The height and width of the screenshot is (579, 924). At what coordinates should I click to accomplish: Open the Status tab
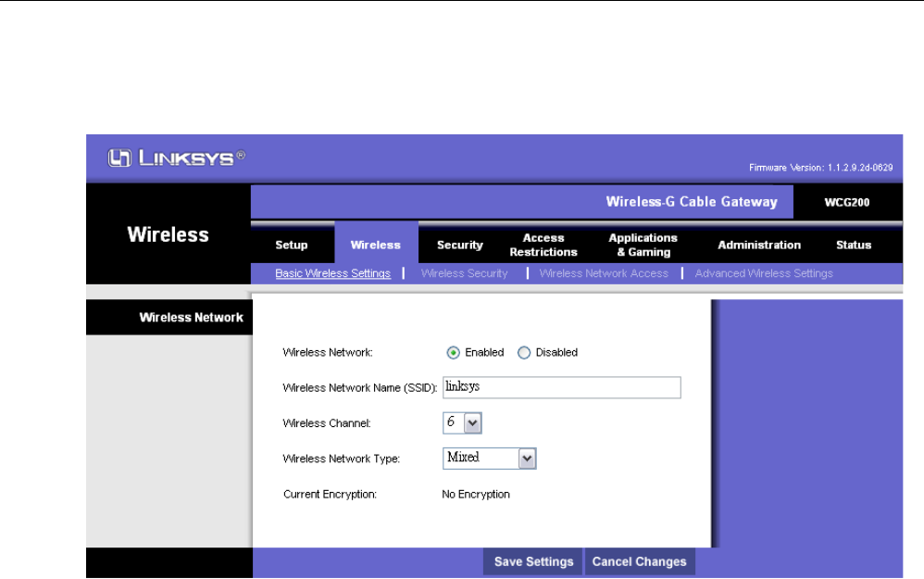click(854, 245)
